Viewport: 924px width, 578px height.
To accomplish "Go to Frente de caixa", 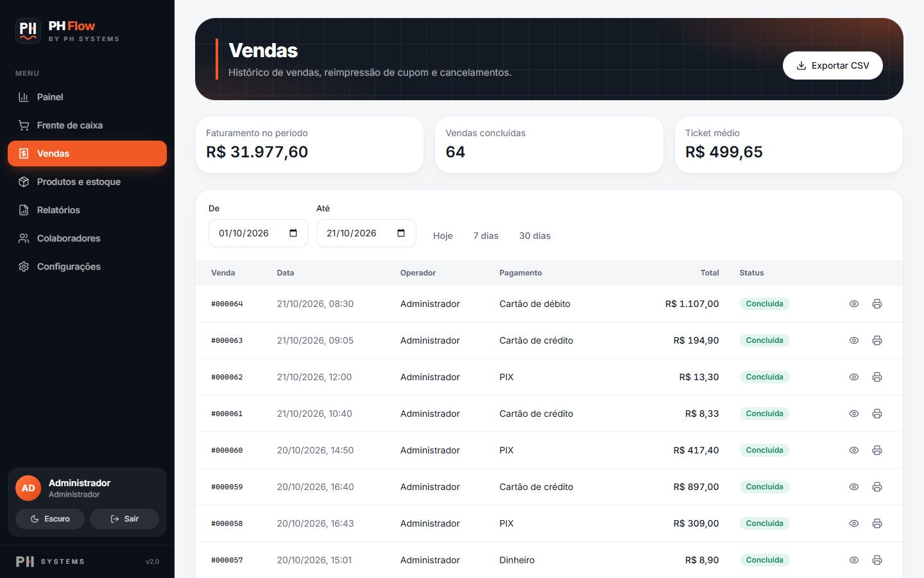I will point(87,125).
